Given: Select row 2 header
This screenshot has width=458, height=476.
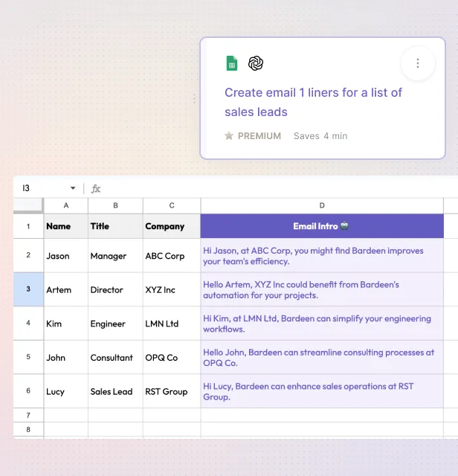Looking at the screenshot, I should pos(28,255).
